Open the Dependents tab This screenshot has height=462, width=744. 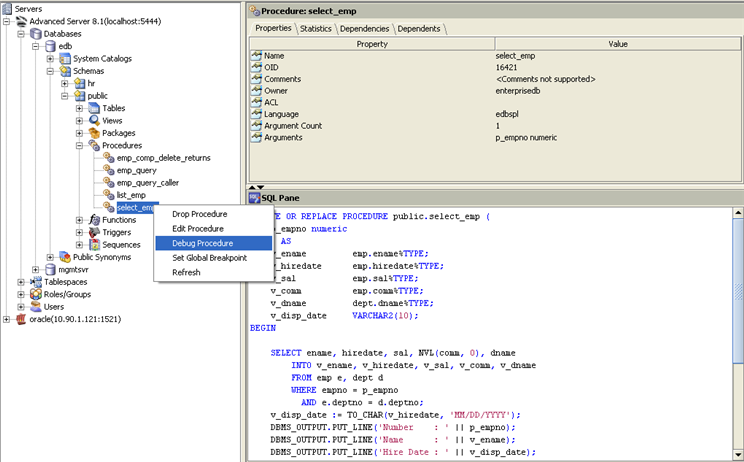418,28
